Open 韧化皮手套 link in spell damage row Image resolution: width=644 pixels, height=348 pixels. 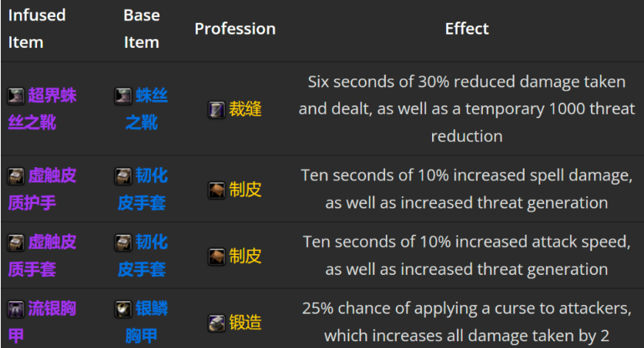click(143, 189)
